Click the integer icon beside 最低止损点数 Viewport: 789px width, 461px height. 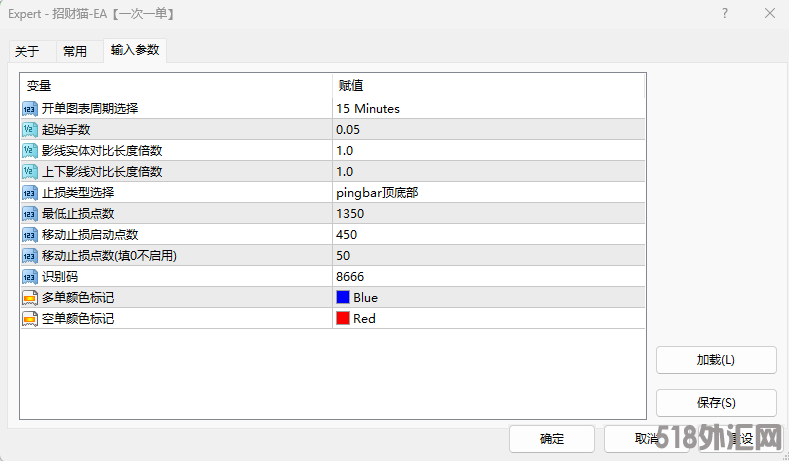pyautogui.click(x=30, y=214)
